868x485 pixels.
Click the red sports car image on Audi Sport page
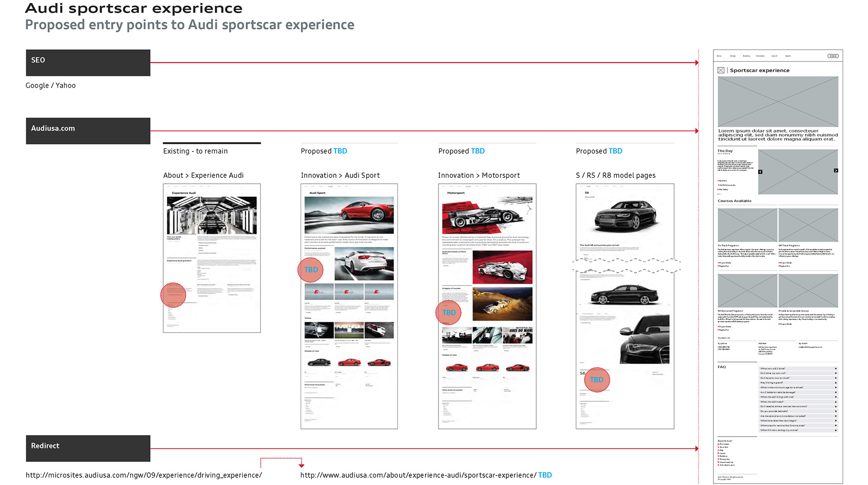pyautogui.click(x=349, y=215)
